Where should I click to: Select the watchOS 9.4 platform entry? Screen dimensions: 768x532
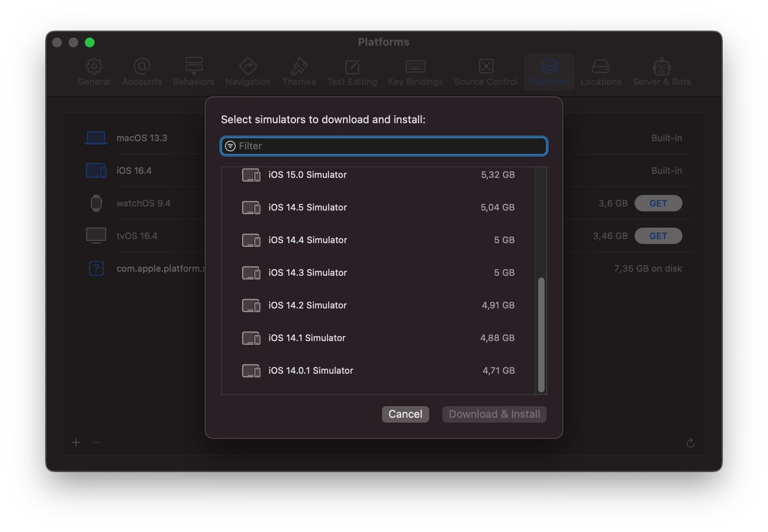(x=143, y=203)
